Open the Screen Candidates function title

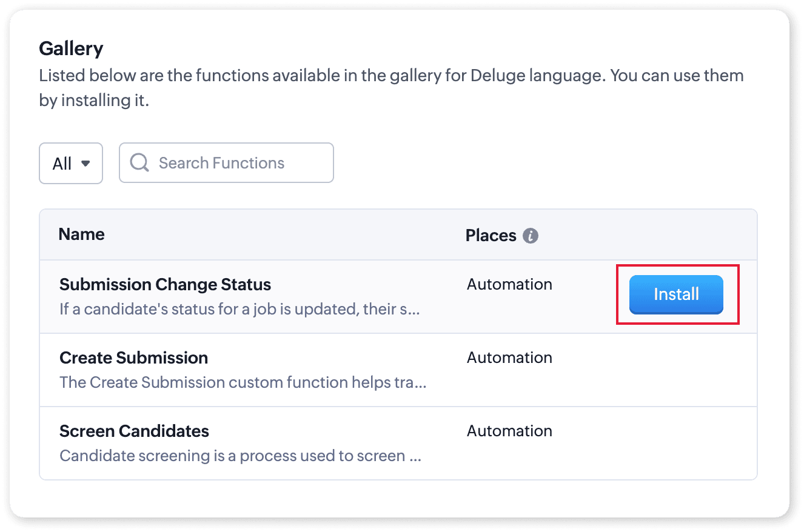134,431
